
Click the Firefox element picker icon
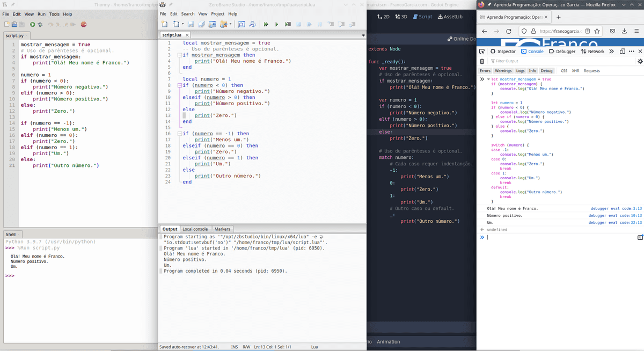[483, 52]
